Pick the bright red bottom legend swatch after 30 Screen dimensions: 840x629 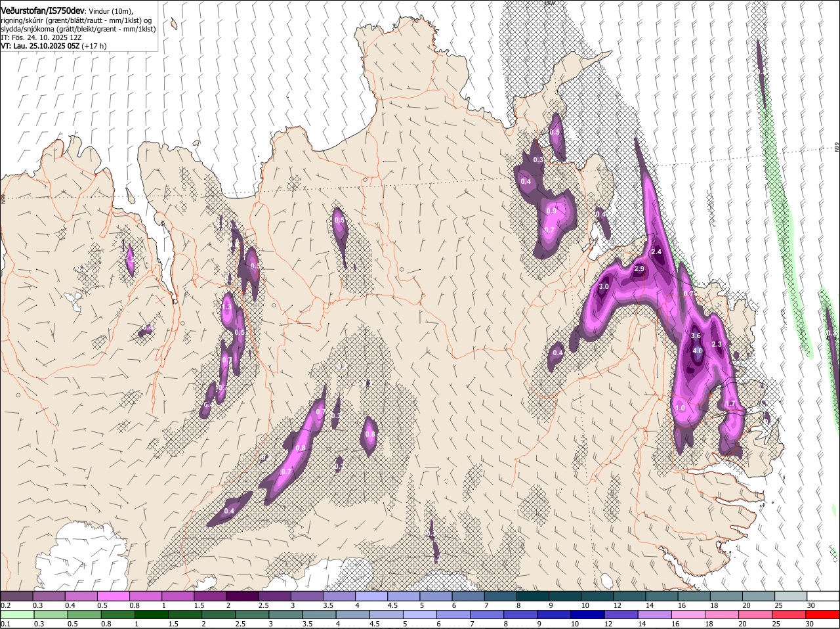pyautogui.click(x=823, y=615)
